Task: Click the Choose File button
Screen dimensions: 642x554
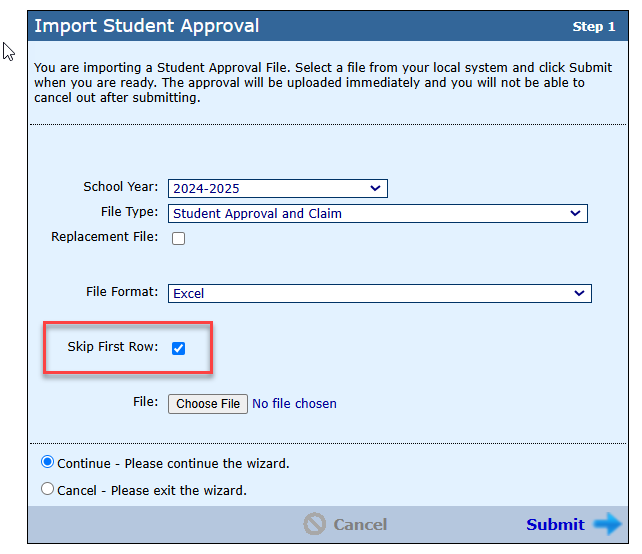Action: [208, 404]
